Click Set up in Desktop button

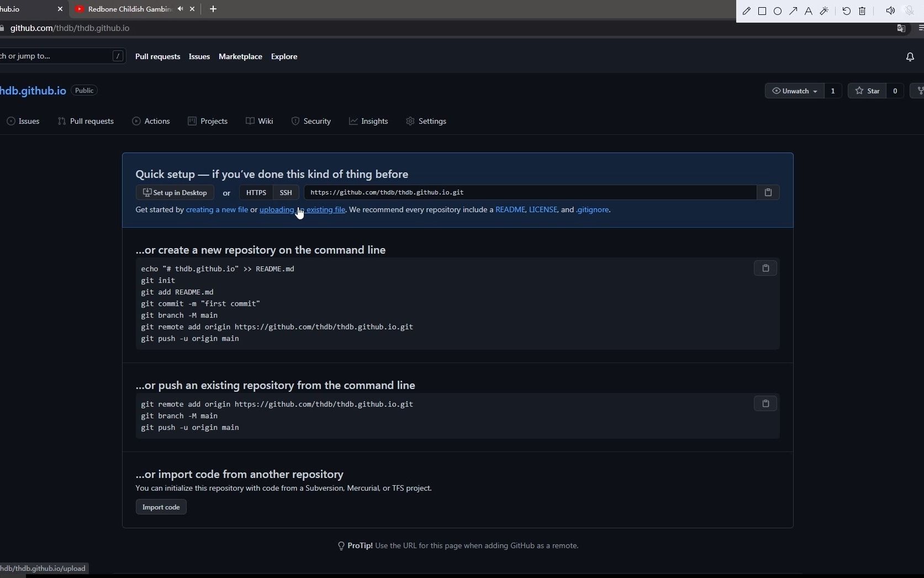point(175,192)
